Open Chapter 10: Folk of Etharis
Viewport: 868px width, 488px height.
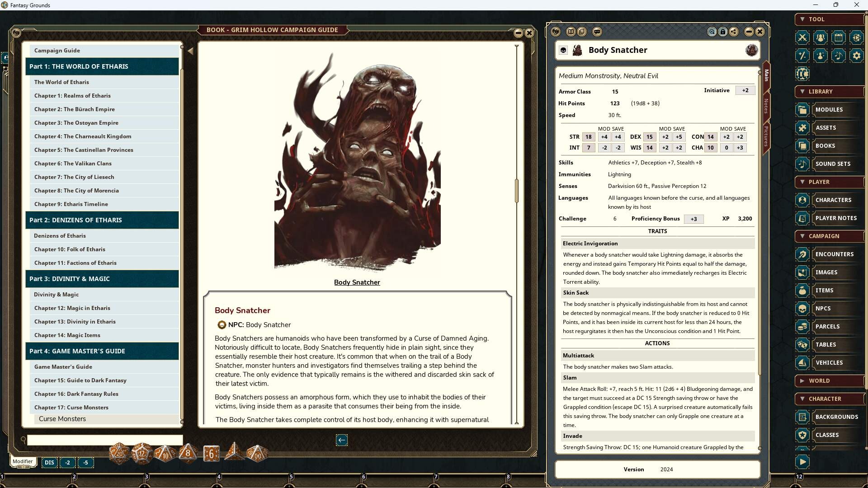(104, 249)
